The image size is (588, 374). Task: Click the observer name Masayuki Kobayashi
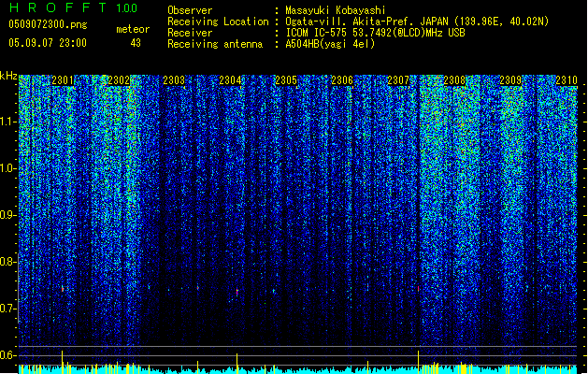point(335,10)
